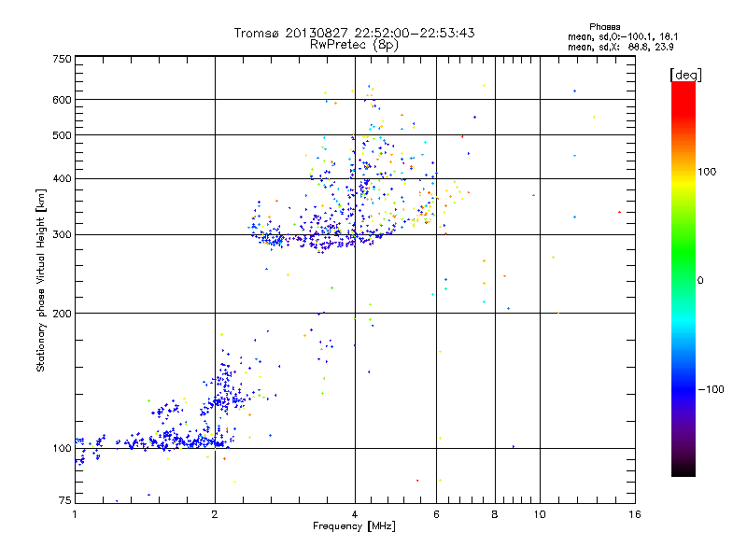Click y-axis tick label '300'
The width and height of the screenshot is (747, 560).
click(62, 235)
